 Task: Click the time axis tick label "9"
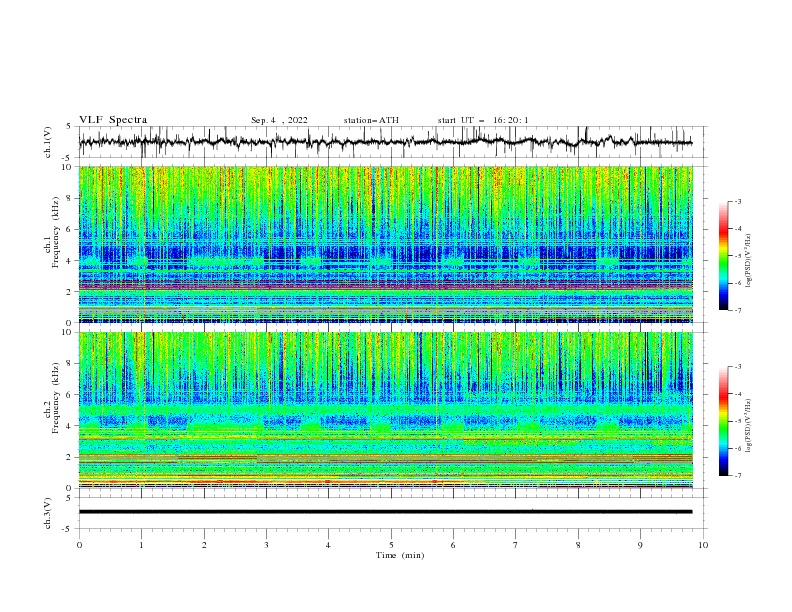[x=640, y=545]
